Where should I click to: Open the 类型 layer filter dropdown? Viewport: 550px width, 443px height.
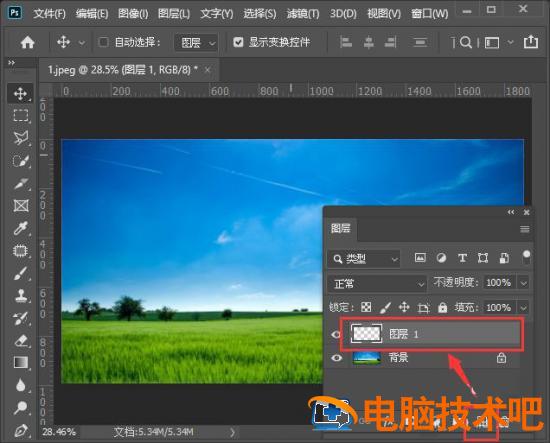pyautogui.click(x=364, y=259)
